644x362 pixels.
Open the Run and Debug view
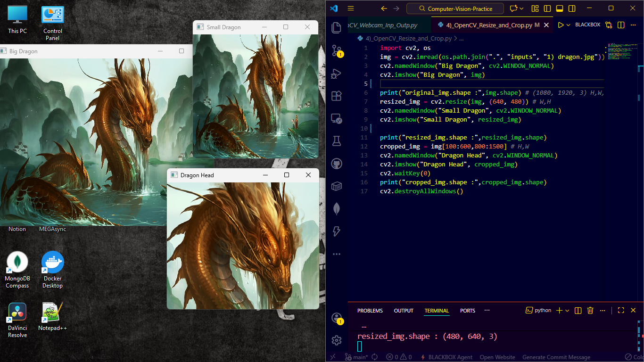click(337, 73)
